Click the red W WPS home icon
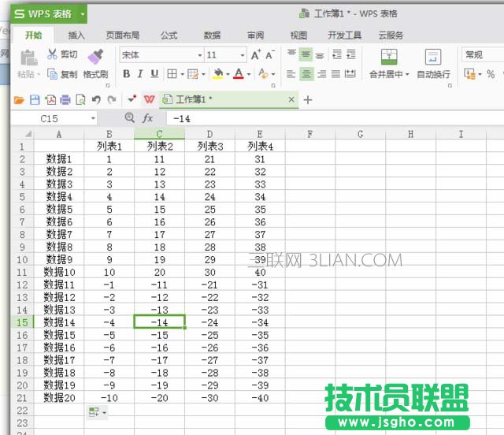The image size is (504, 435). click(149, 99)
